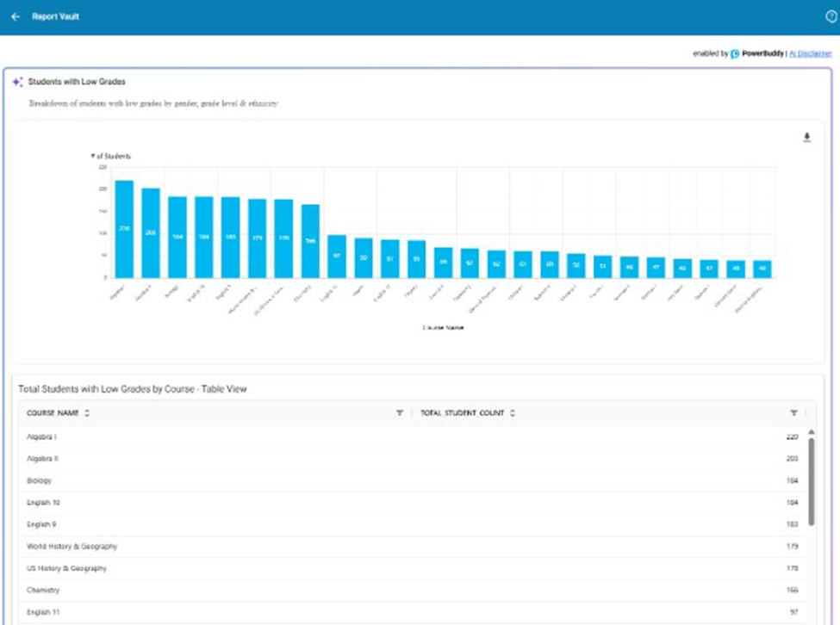
Task: Sort the table by Course Name
Action: coord(87,413)
